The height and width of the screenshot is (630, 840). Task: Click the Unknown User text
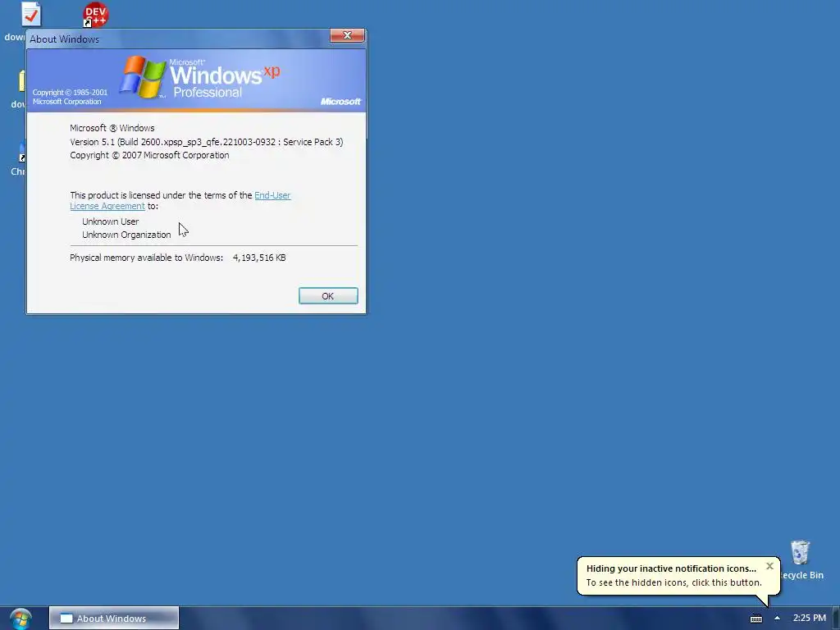[x=111, y=221]
